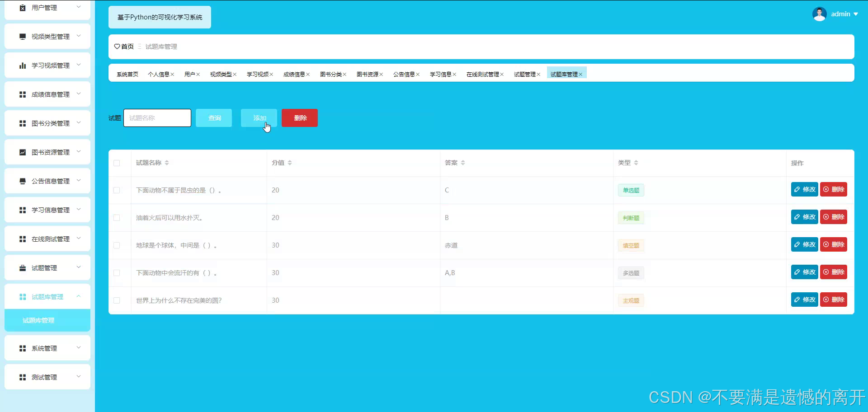Click the 图书资源管理 sidebar icon
This screenshot has height=412, width=868.
point(22,152)
